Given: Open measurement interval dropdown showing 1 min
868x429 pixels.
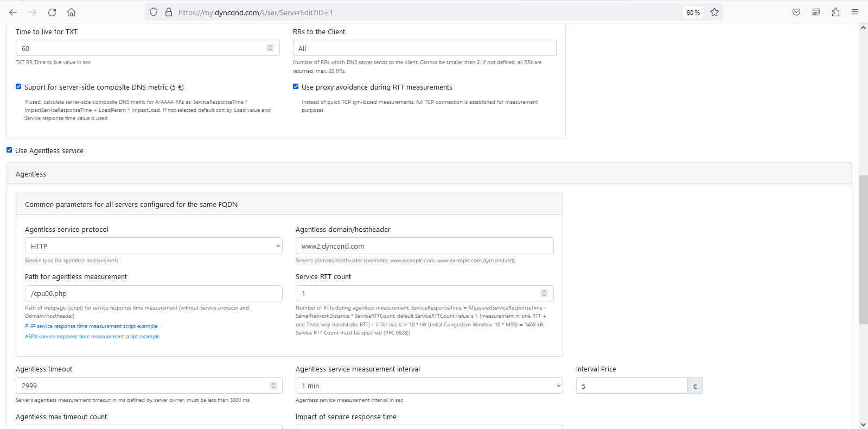Looking at the screenshot, I should click(429, 386).
